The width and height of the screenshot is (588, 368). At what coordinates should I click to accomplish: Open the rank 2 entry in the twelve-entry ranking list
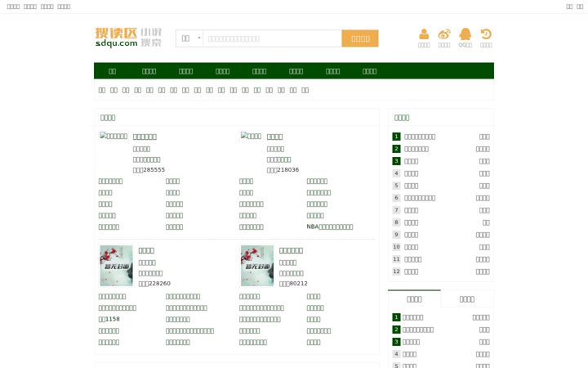click(416, 149)
